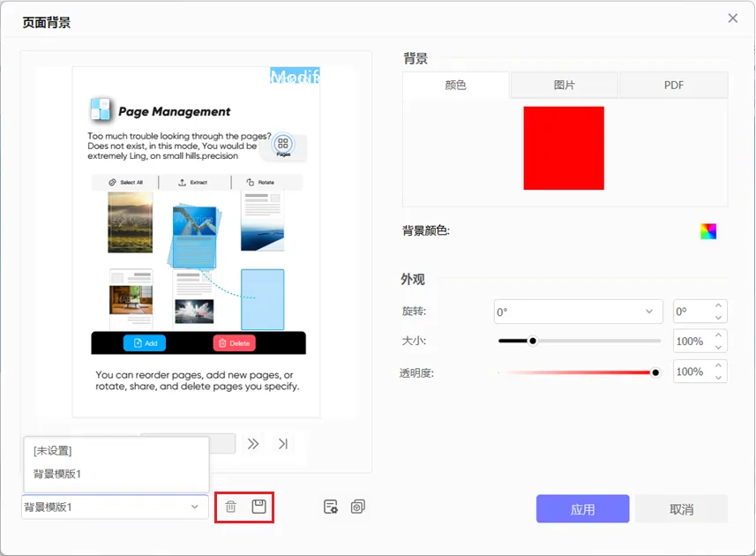This screenshot has width=756, height=556.
Task: Switch to the 图片 tab
Action: [x=564, y=86]
